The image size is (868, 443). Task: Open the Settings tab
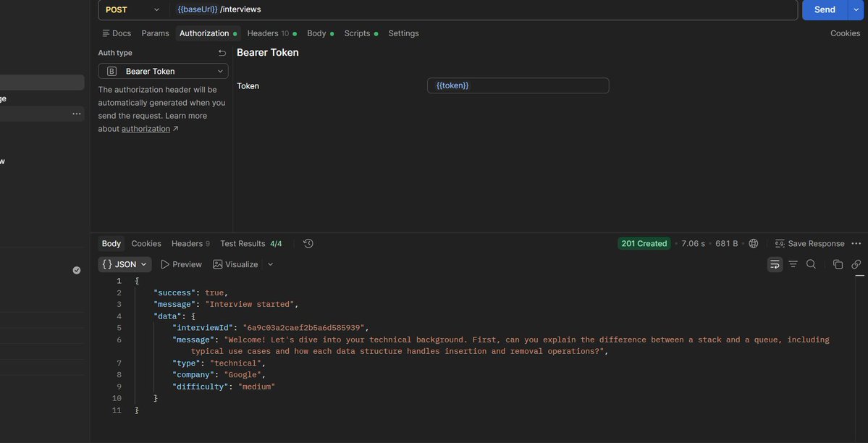403,33
